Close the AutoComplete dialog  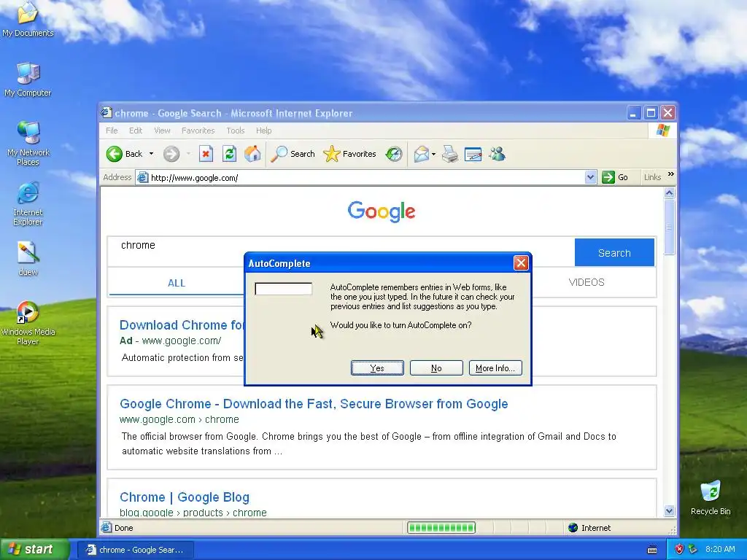521,262
